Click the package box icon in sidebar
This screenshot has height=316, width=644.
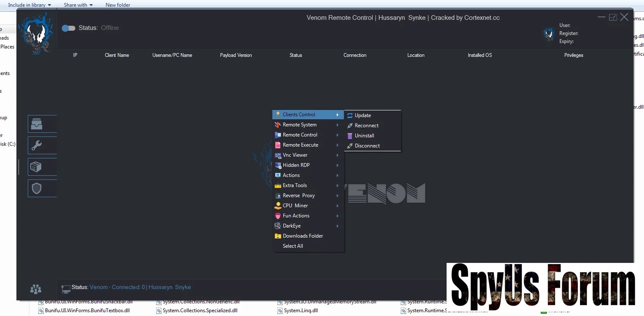(36, 167)
